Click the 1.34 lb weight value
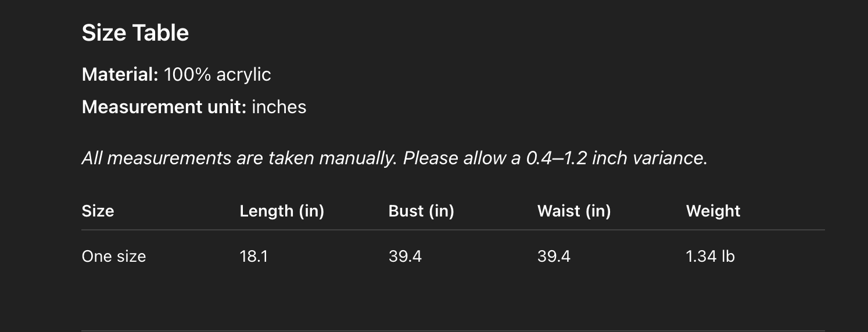Screen dimensions: 868x332 (710, 257)
